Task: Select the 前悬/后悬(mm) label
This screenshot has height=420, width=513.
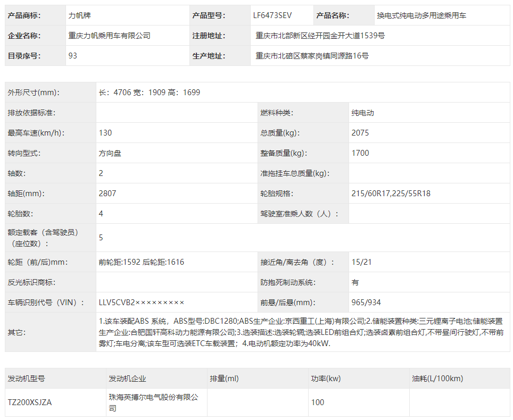Action: click(288, 303)
